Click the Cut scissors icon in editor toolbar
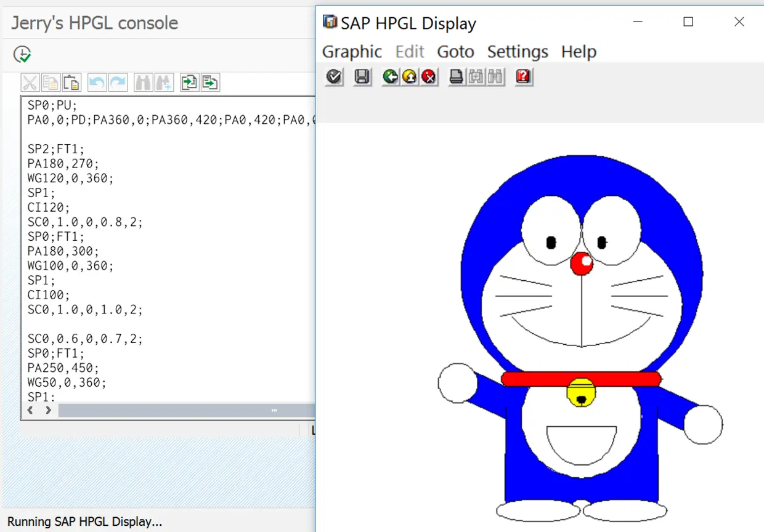The image size is (764, 532). click(x=30, y=83)
